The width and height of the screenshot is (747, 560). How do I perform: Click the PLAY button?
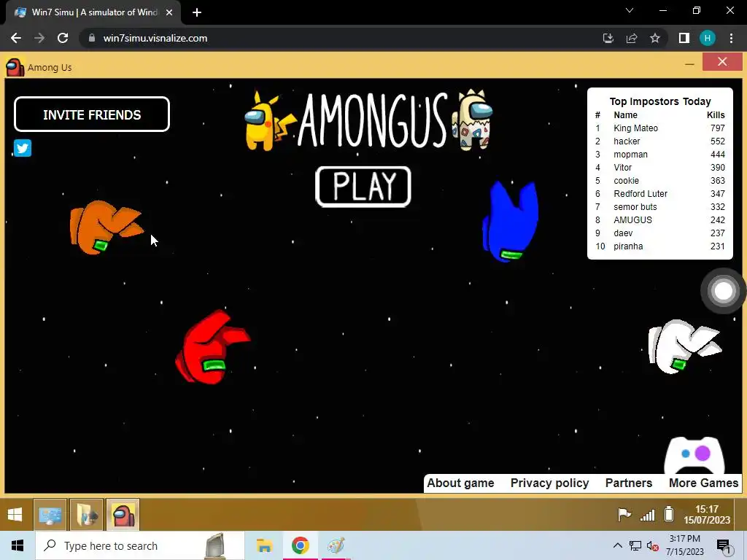363,187
